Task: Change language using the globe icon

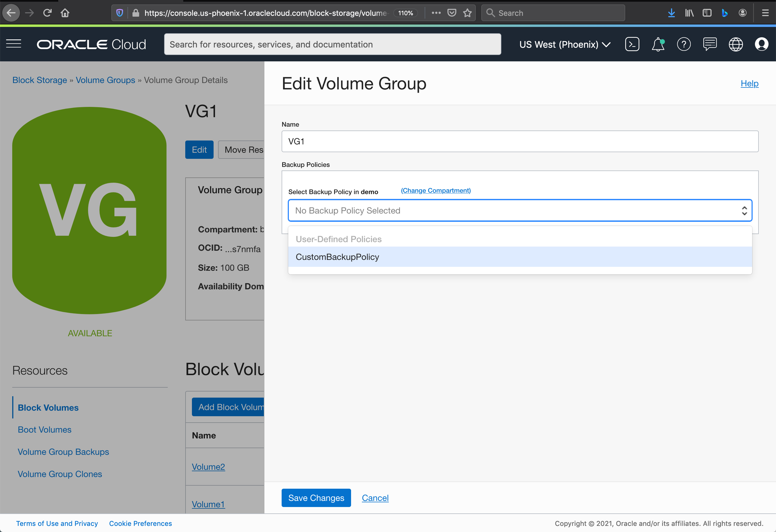Action: 736,44
